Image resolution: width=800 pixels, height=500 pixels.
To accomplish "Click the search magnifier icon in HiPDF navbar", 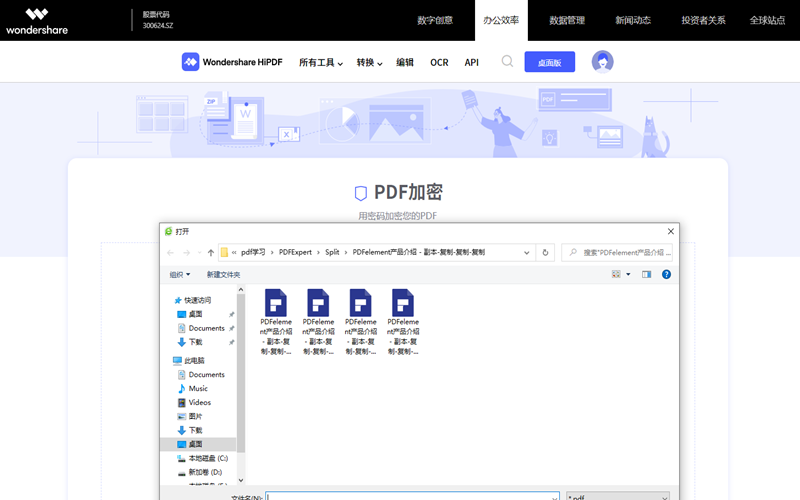I will coord(507,62).
